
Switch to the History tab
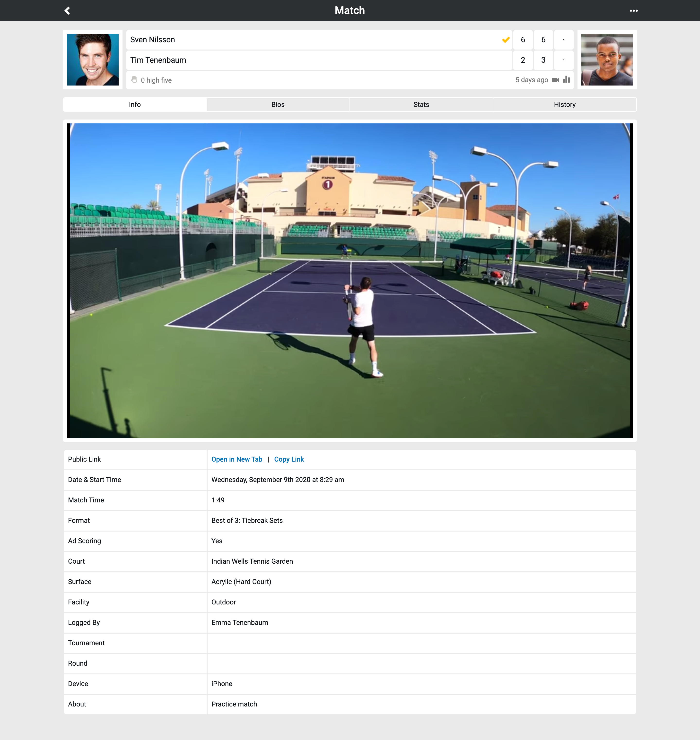564,104
